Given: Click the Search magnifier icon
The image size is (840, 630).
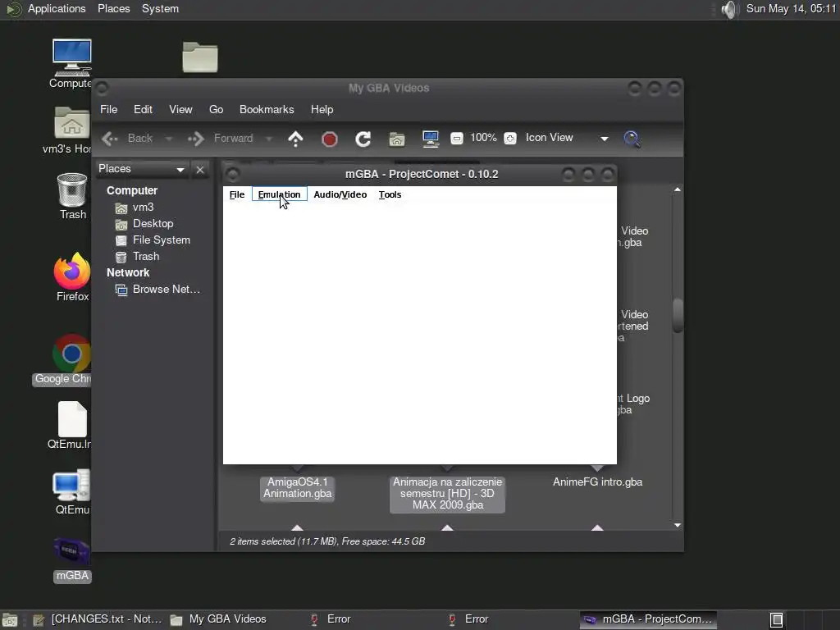Looking at the screenshot, I should pos(632,139).
